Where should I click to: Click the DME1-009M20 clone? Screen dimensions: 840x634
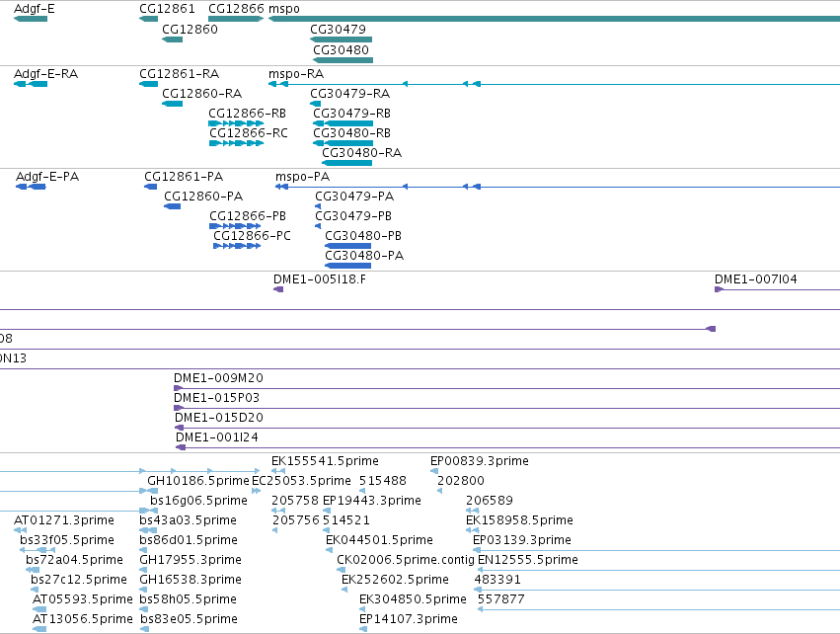[x=506, y=388]
